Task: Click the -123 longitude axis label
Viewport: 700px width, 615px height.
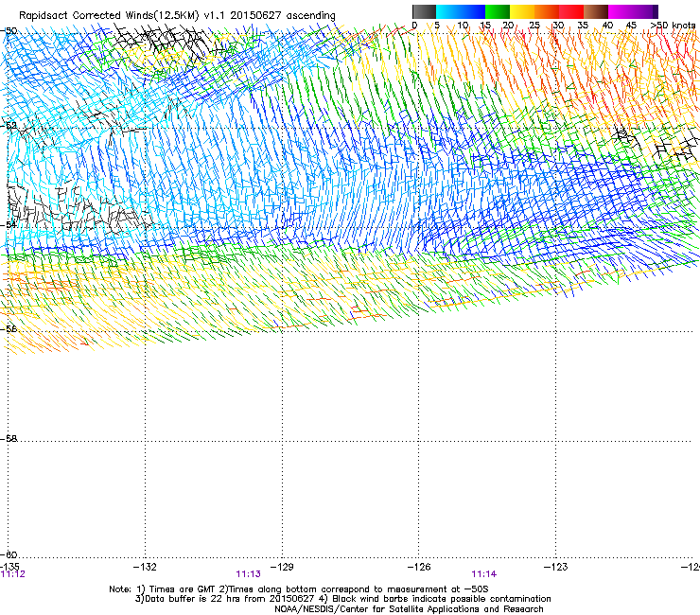Action: [555, 567]
